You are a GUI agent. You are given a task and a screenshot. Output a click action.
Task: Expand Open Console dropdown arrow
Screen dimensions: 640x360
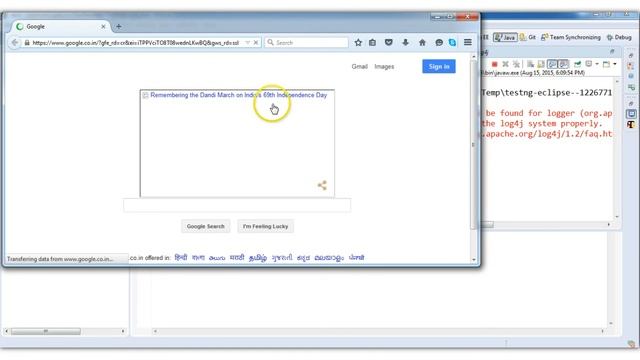615,64
